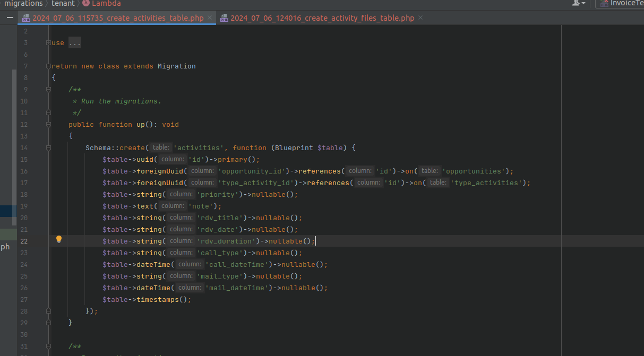Hide the side panel with dash icon

[11, 18]
